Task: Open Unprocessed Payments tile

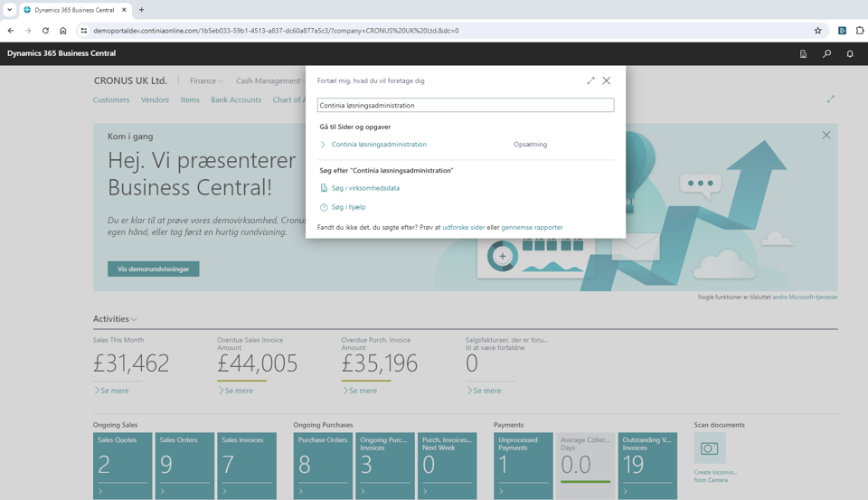Action: [524, 466]
